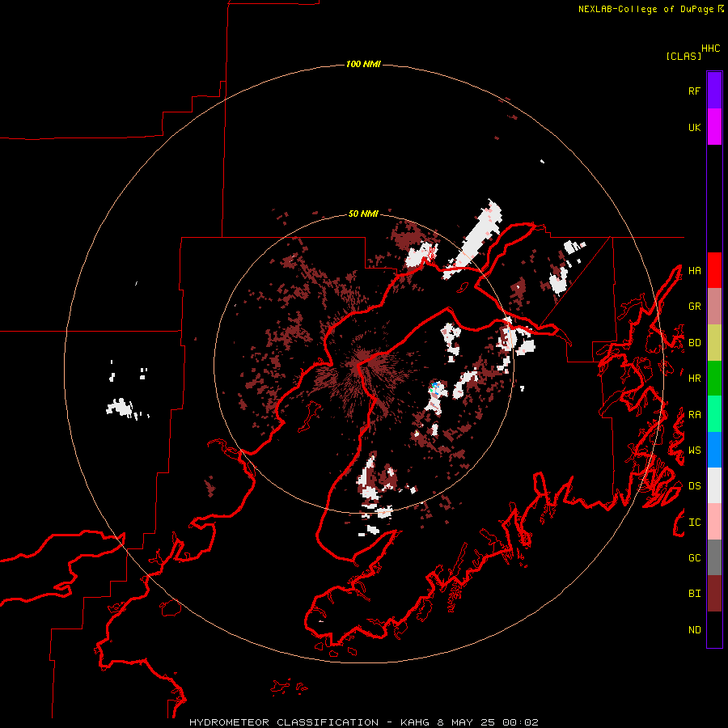Click the NEXLAB-College of DuPage credit text
This screenshot has width=728, height=728.
[645, 9]
